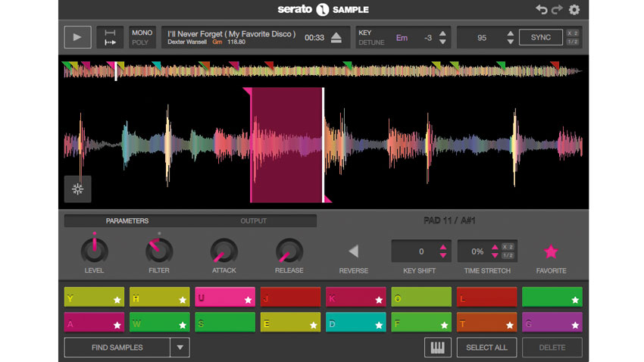Viewport: 644px width, 362px height.
Task: Select the PARAMETERS tab
Action: point(127,221)
